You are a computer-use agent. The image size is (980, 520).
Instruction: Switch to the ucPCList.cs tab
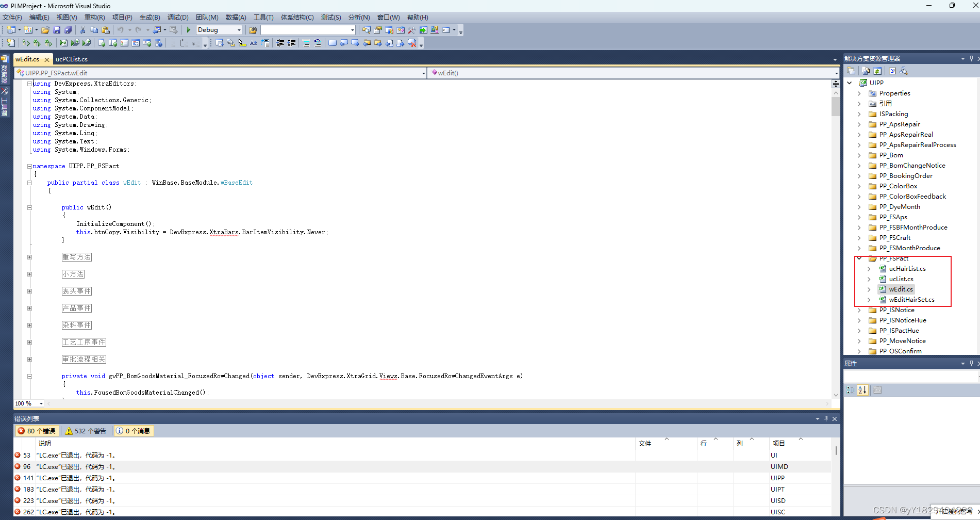[x=71, y=59]
